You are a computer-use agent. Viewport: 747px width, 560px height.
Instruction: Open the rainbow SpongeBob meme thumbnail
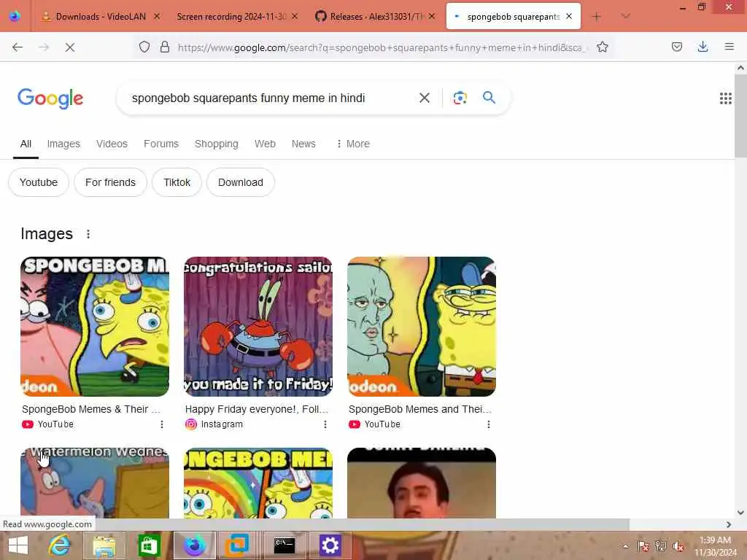(258, 483)
